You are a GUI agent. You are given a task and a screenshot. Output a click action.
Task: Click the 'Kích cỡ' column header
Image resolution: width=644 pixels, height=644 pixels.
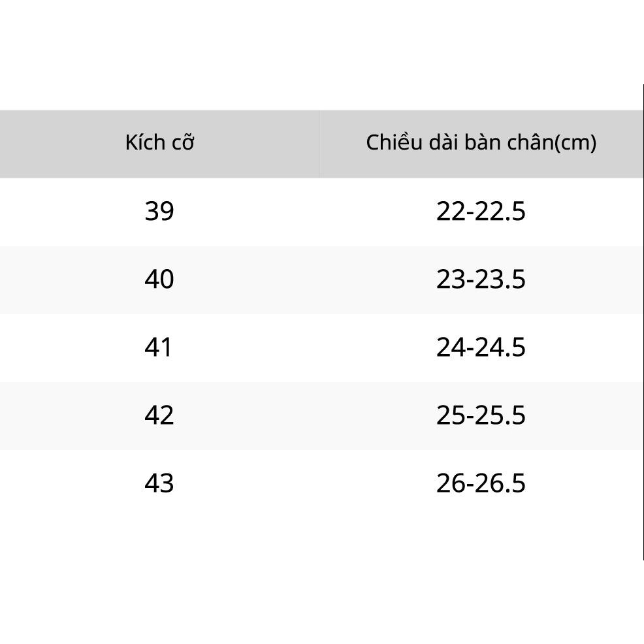point(159,143)
